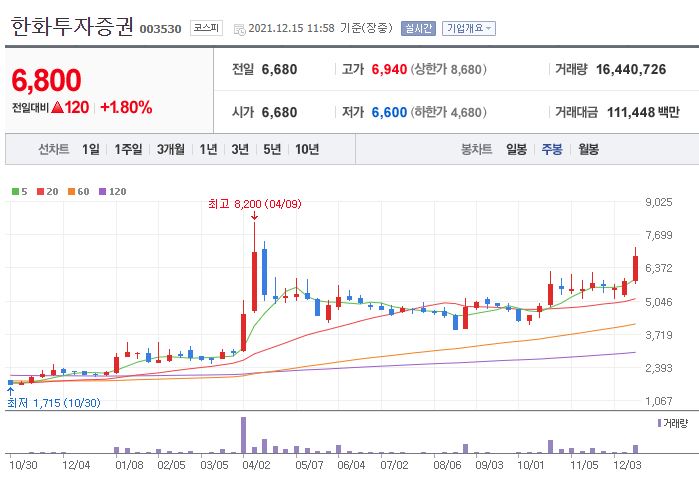Select the 5년 line chart tab
Image resolution: width=699 pixels, height=485 pixels.
pyautogui.click(x=272, y=149)
